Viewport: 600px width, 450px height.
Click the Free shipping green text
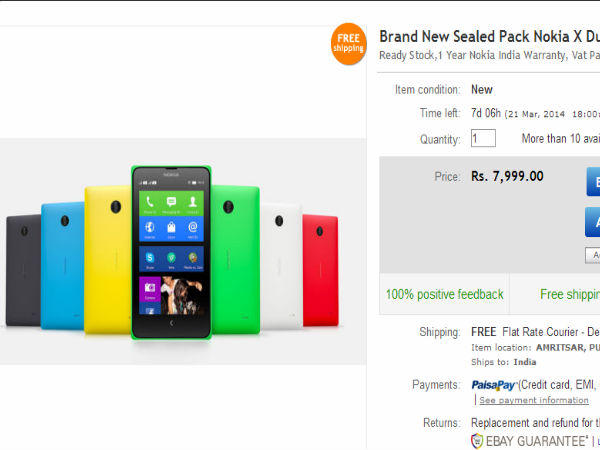coord(570,294)
